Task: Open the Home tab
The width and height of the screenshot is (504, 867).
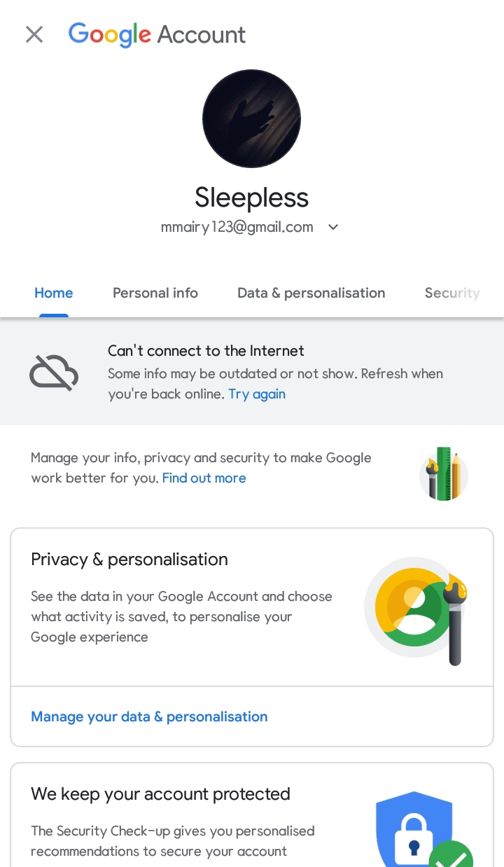Action: tap(54, 293)
